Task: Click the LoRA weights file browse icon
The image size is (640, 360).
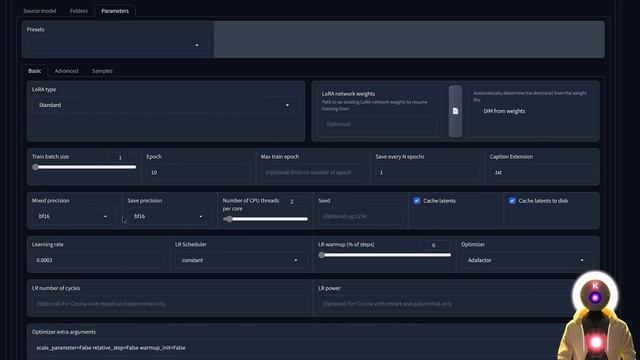Action: [455, 111]
